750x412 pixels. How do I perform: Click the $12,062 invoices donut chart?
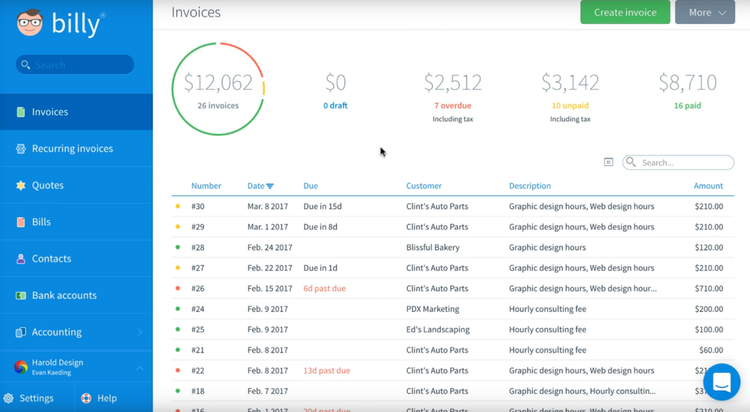coord(218,89)
